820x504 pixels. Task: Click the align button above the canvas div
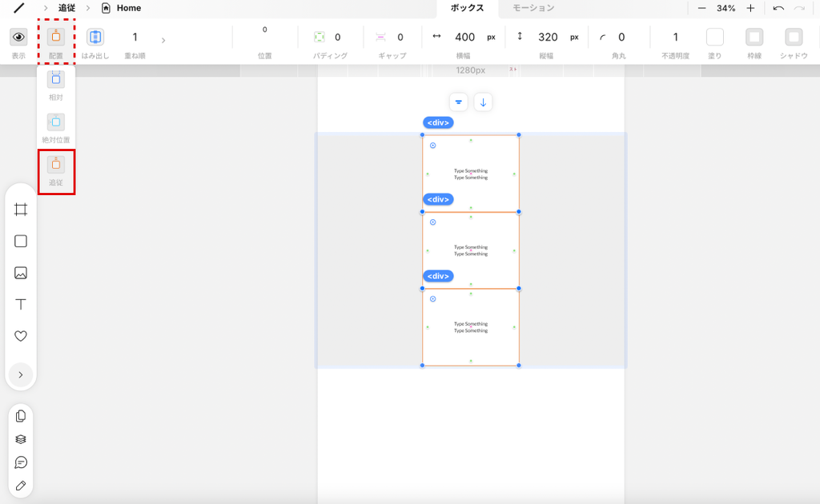tap(458, 102)
